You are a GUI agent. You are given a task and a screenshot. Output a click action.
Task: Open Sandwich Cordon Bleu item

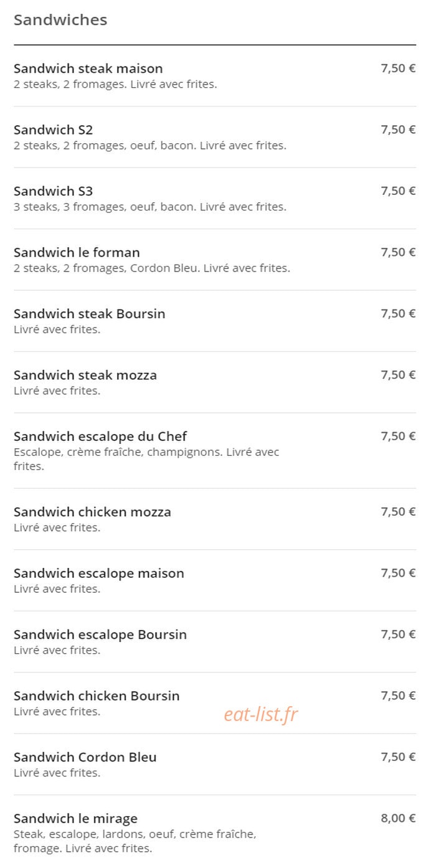click(214, 764)
